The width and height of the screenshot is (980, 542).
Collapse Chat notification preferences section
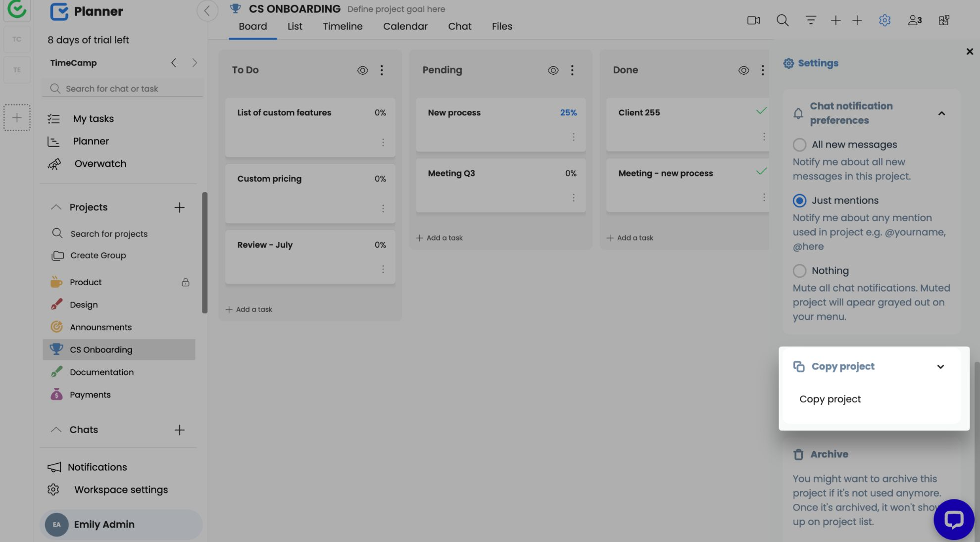click(x=941, y=113)
